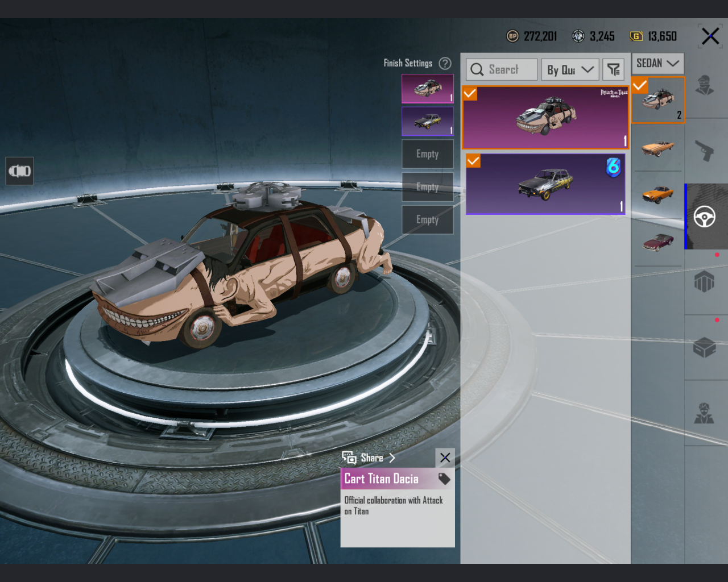Click the 272,201 BP balance
This screenshot has height=582, width=728.
(540, 36)
